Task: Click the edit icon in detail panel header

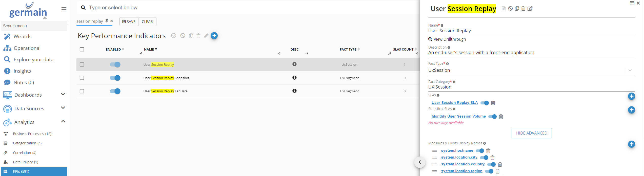Action: [x=530, y=9]
